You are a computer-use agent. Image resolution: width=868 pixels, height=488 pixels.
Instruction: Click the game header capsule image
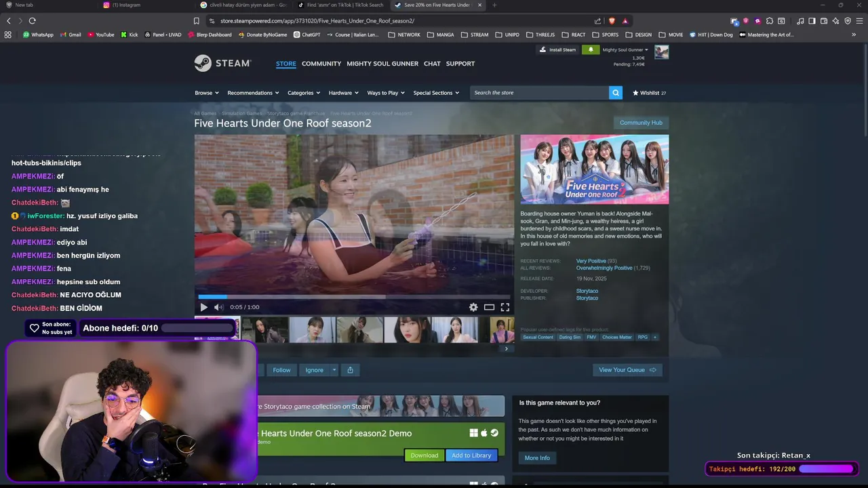click(595, 169)
